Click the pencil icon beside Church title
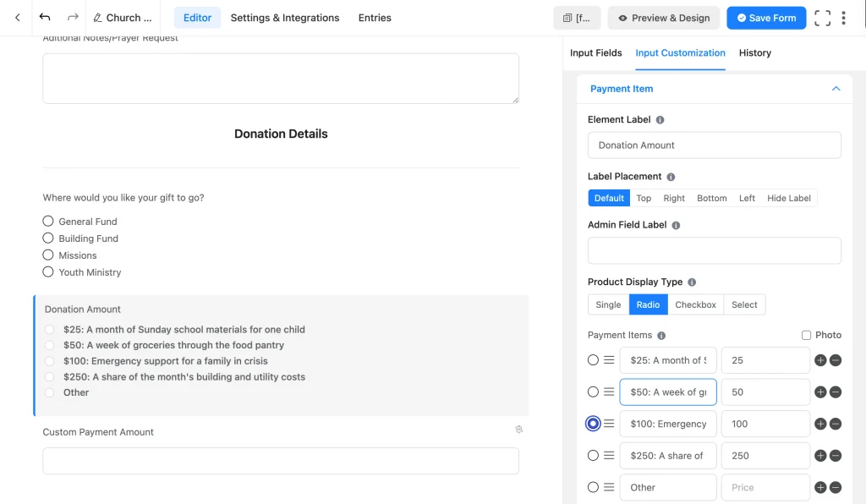Viewport: 866px width, 504px height. click(98, 18)
